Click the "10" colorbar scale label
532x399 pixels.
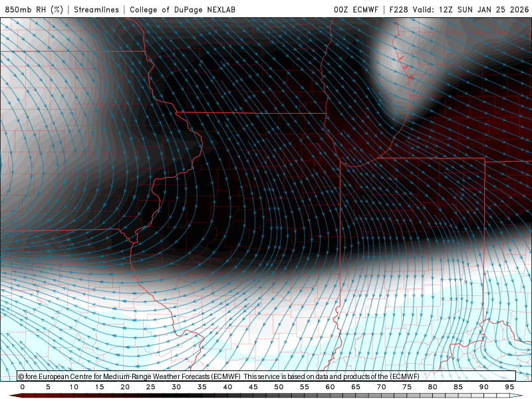74,387
